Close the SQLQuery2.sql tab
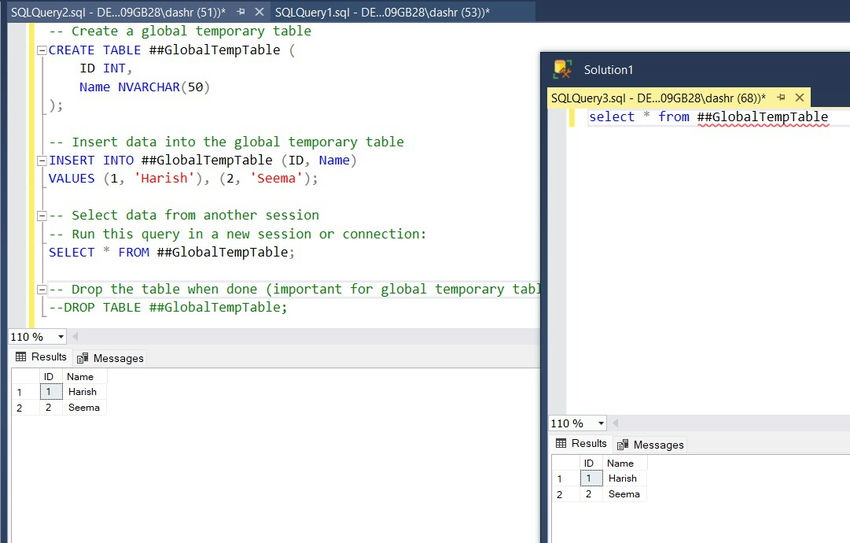 point(259,12)
